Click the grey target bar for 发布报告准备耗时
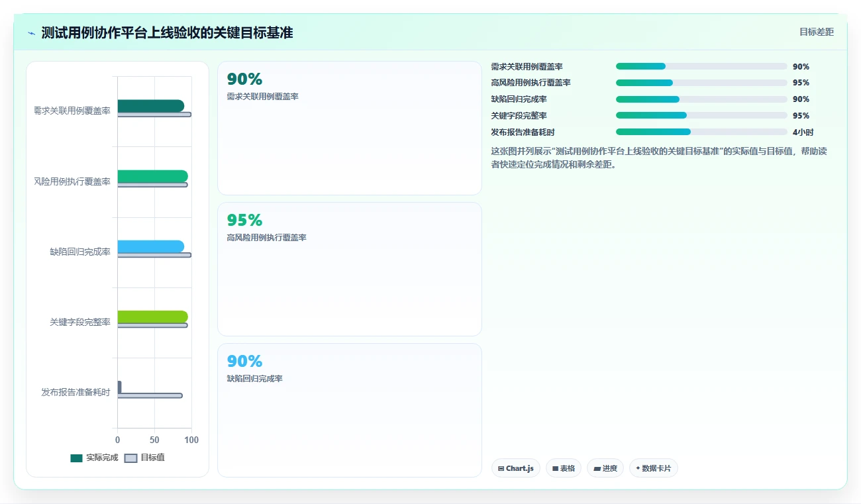The width and height of the screenshot is (861, 504). pyautogui.click(x=150, y=395)
